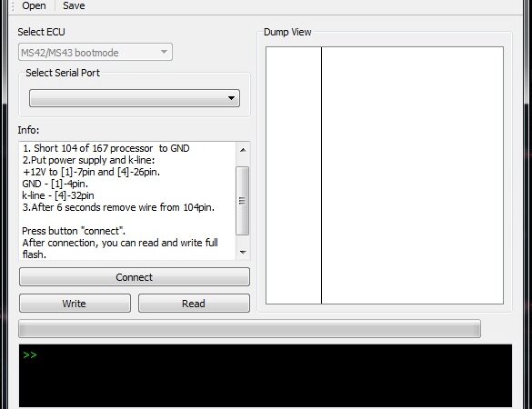
Task: Click the Read button
Action: [194, 304]
